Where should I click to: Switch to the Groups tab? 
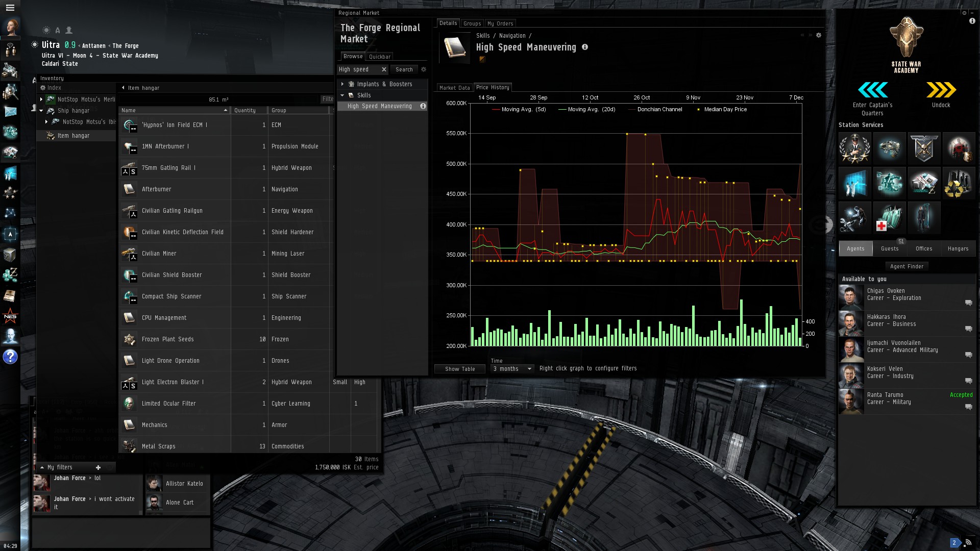(472, 23)
